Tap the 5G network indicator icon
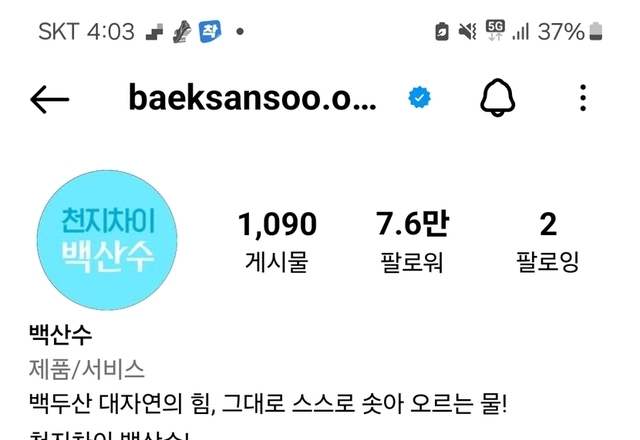Screen dimensions: 640x440 pyautogui.click(x=495, y=31)
